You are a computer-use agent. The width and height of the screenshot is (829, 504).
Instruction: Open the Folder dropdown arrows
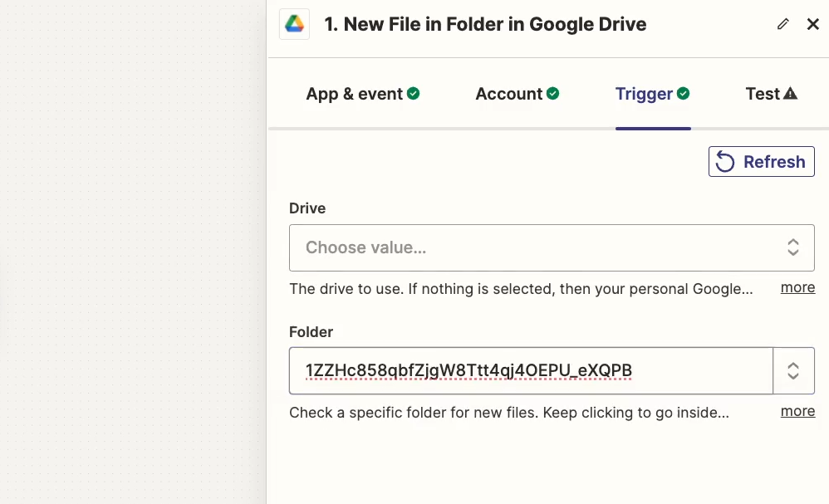[x=793, y=371]
